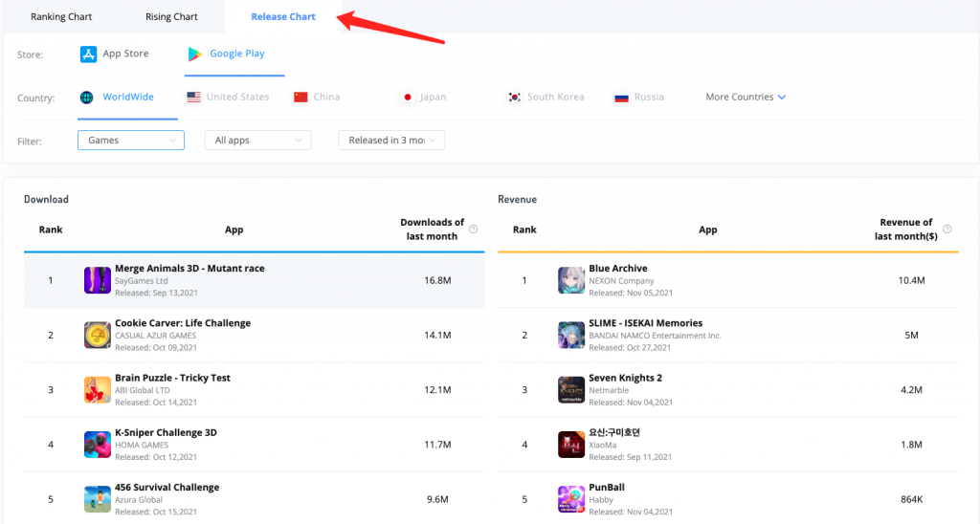Click the Seven Knights 2 icon
Screen dimensions: 980x524
571,390
